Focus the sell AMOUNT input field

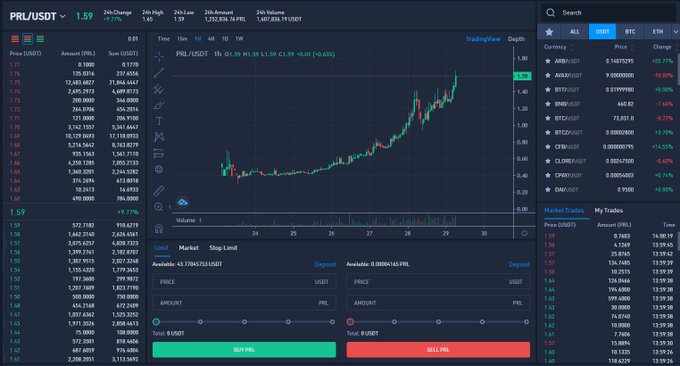[438, 303]
